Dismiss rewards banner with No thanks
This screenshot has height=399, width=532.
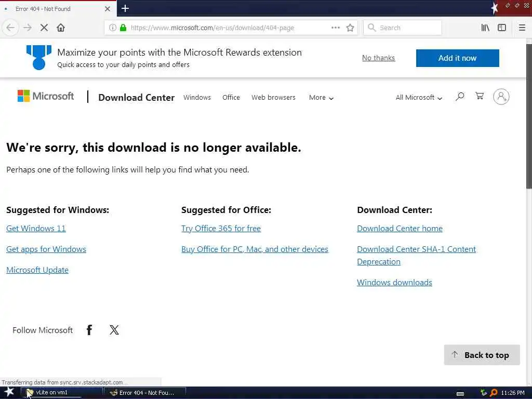pos(378,58)
